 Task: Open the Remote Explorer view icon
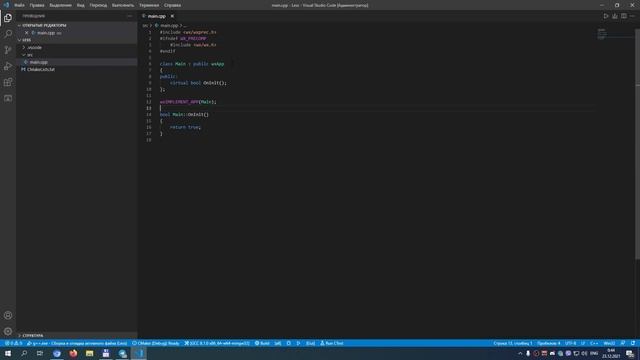(8, 98)
